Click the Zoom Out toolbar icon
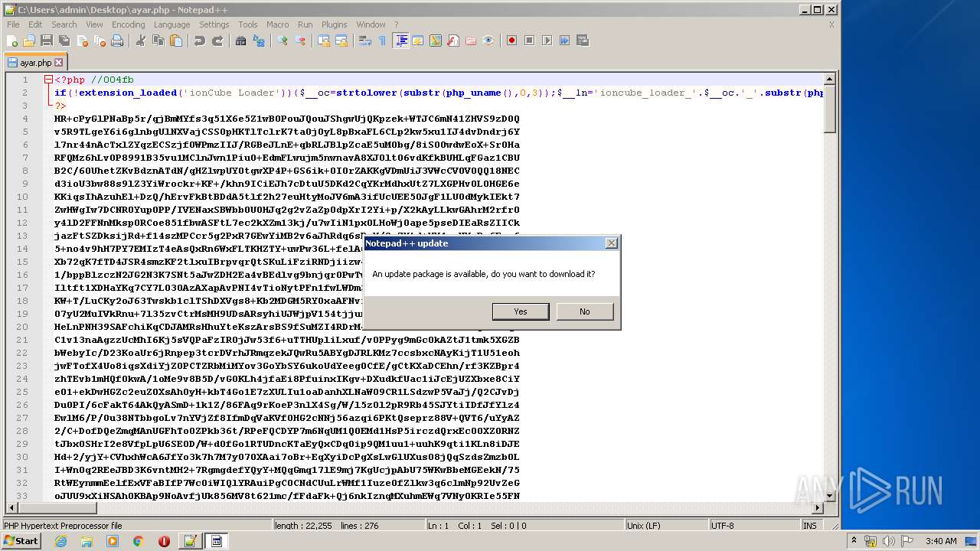Image resolution: width=980 pixels, height=551 pixels. coord(300,41)
